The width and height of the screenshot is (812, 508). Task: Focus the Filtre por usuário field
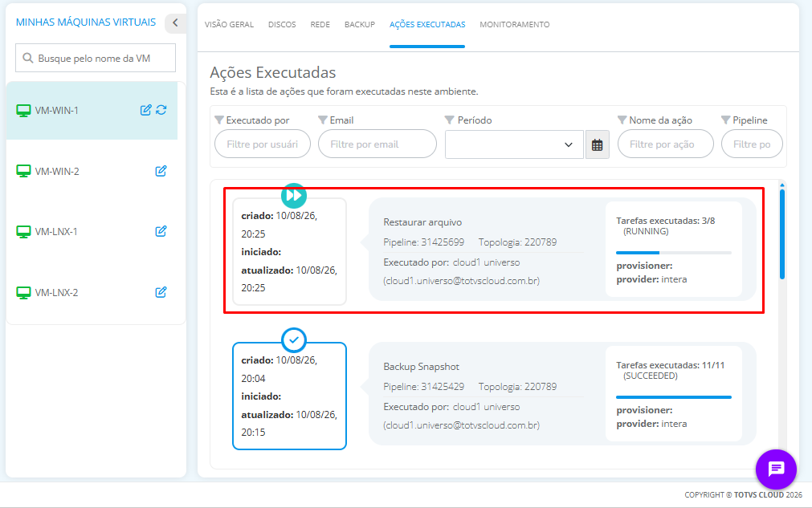[x=263, y=144]
